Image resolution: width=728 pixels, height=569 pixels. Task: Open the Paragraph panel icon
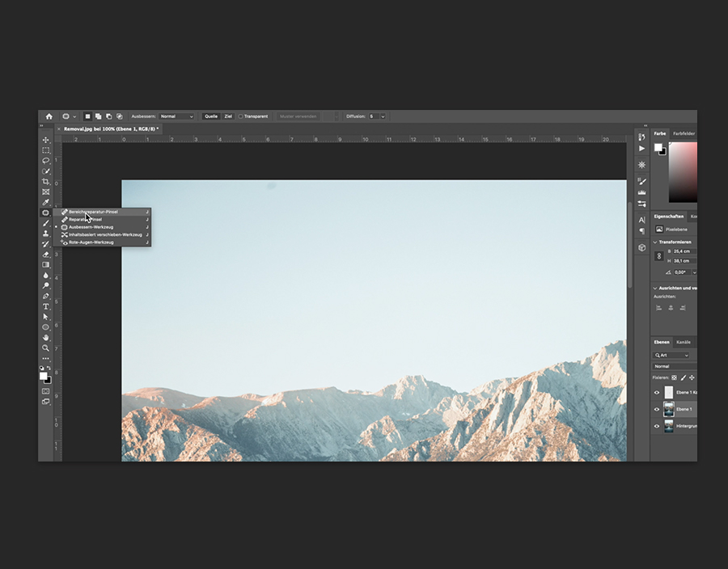(x=641, y=231)
